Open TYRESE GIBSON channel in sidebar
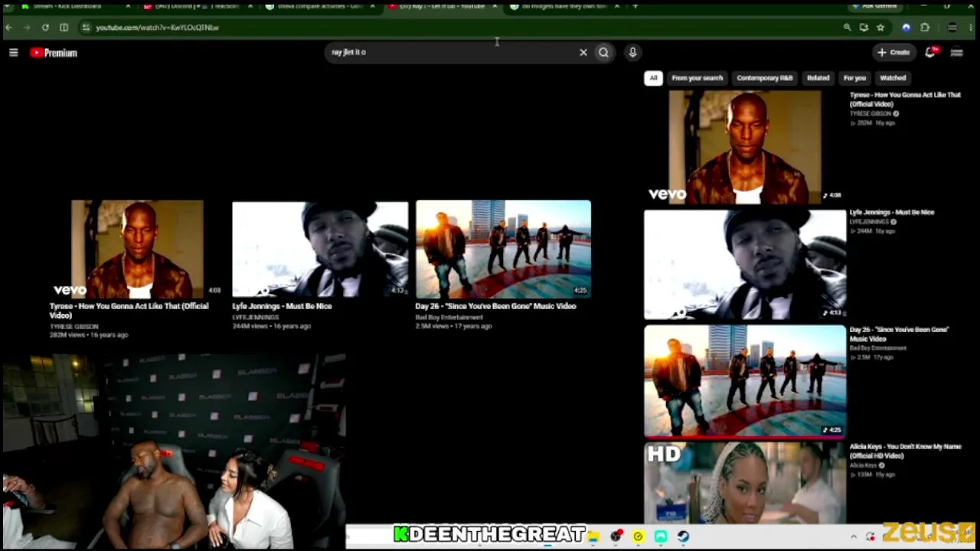980x551 pixels. (x=871, y=114)
